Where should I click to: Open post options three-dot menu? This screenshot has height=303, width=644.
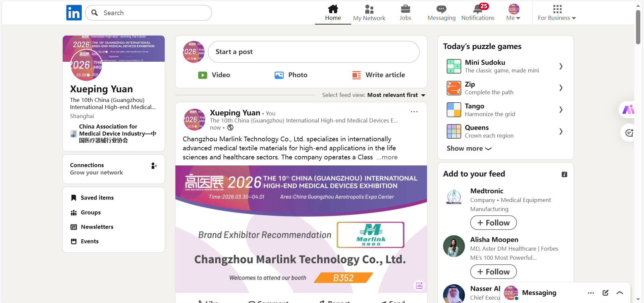pos(414,112)
